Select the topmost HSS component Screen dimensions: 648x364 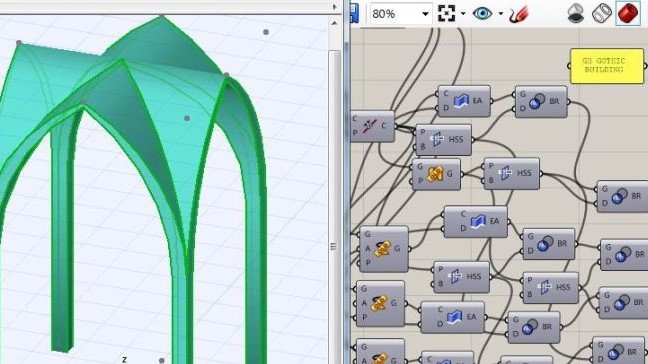click(x=443, y=140)
